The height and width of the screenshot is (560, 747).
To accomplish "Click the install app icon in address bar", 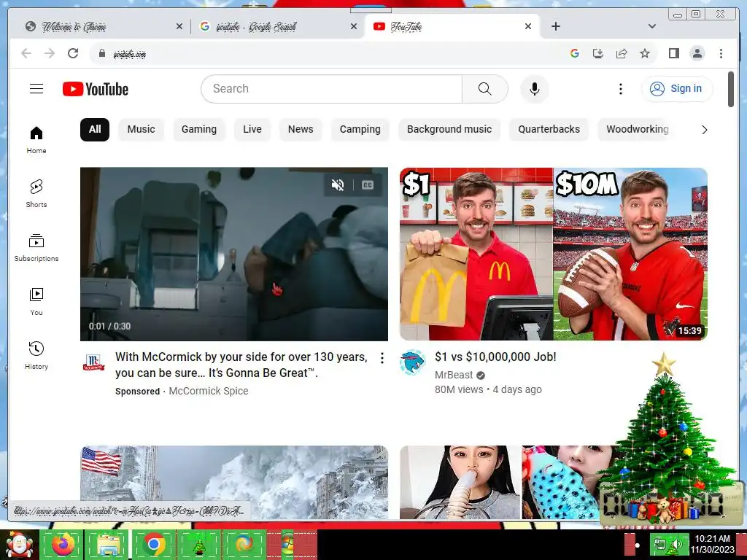I will click(x=598, y=53).
